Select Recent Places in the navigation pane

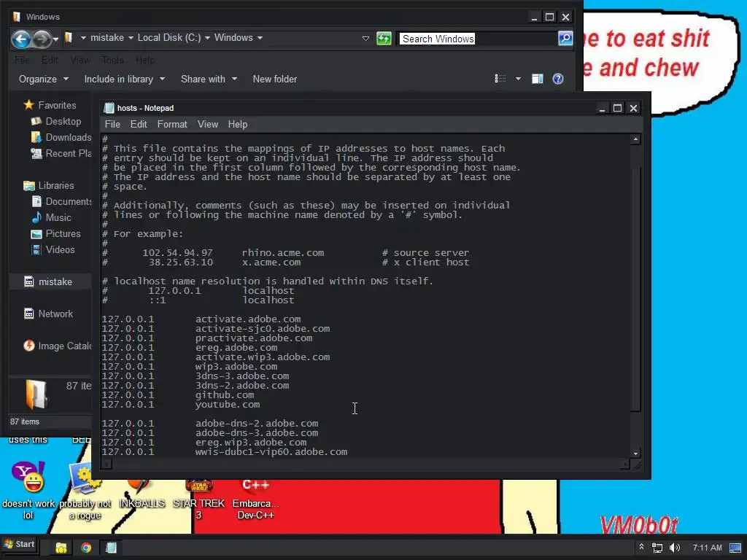point(61,154)
